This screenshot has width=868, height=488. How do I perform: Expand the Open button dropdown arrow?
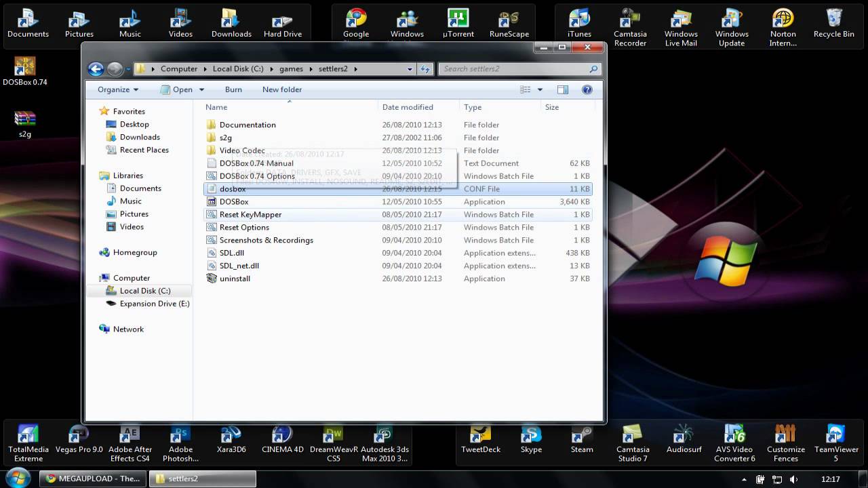[x=201, y=89]
